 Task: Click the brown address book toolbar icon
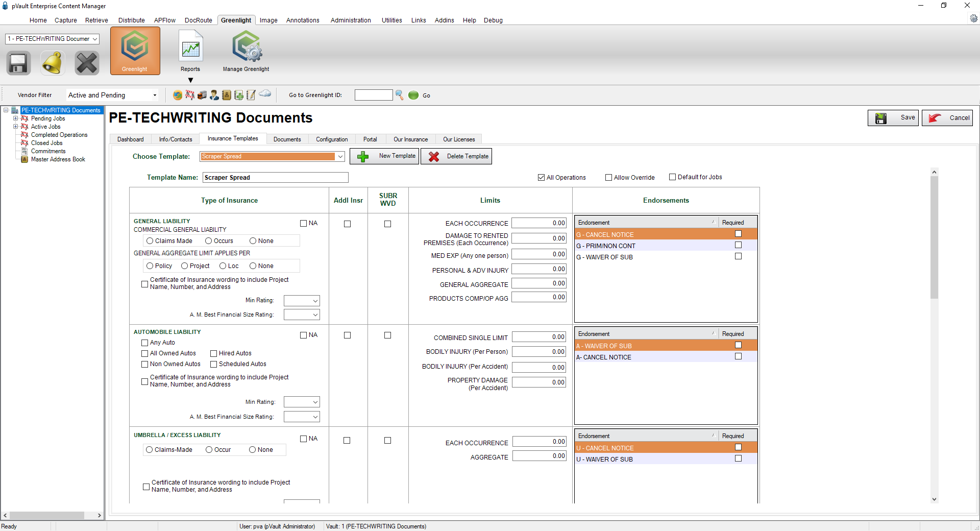coord(227,95)
